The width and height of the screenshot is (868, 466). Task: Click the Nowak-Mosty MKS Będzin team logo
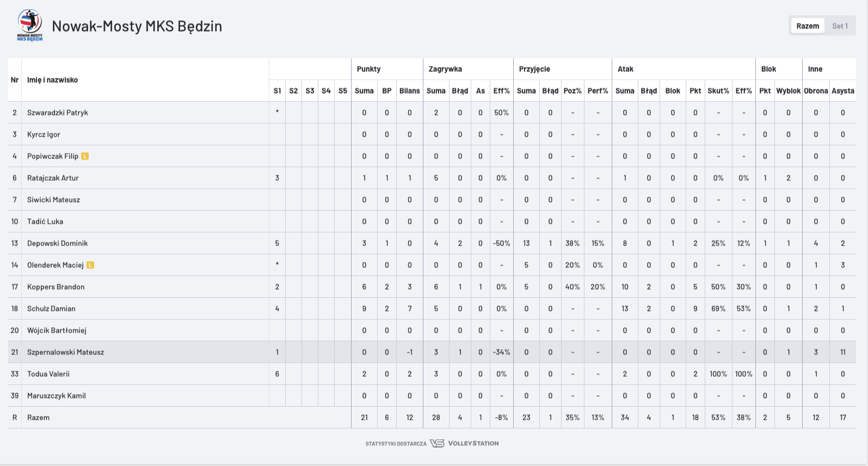30,25
